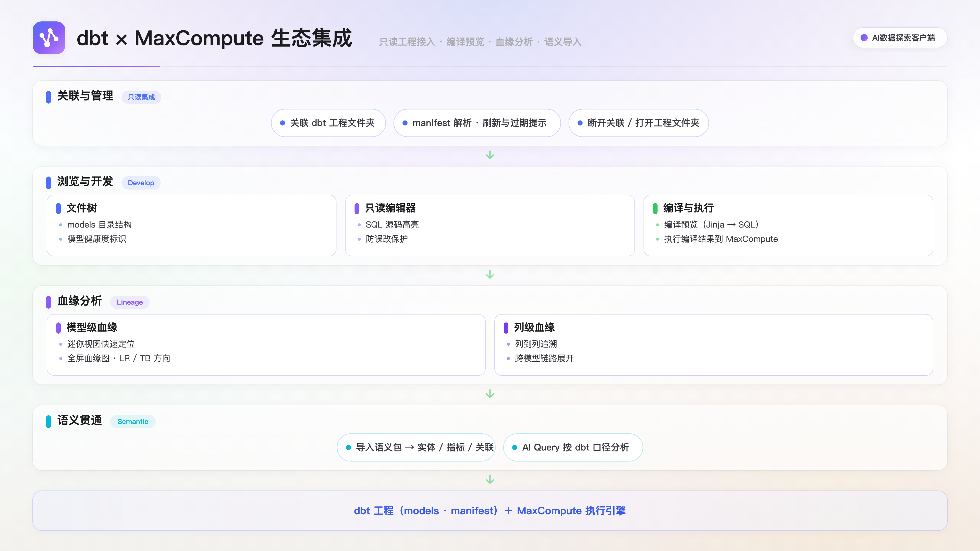Viewport: 980px width, 551px height.
Task: Click the 语义贯通 section heading
Action: [80, 420]
